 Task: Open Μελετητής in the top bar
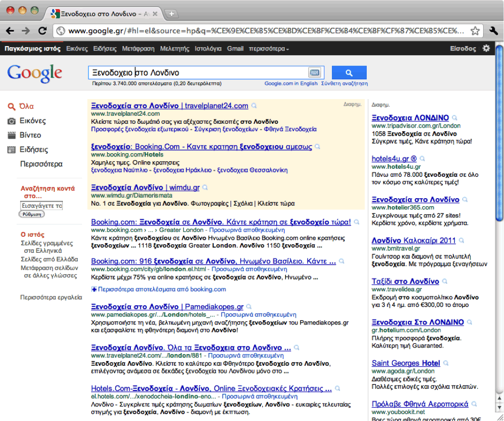[x=175, y=49]
